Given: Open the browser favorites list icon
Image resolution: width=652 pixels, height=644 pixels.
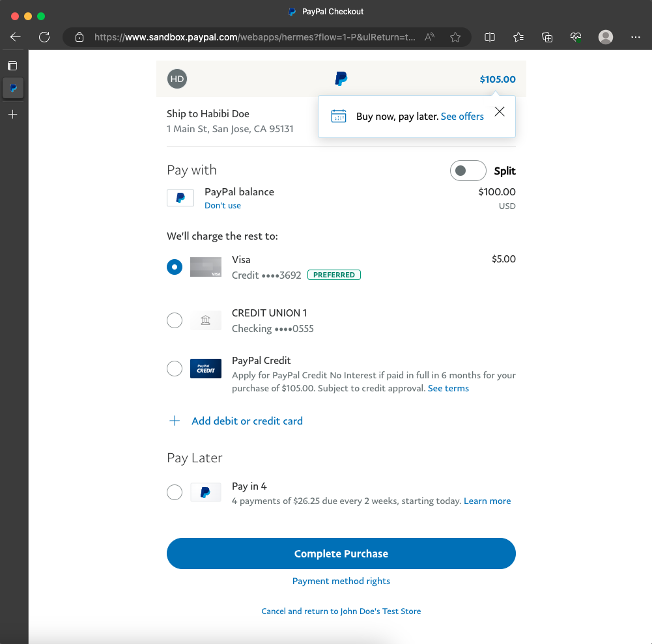Looking at the screenshot, I should coord(518,37).
